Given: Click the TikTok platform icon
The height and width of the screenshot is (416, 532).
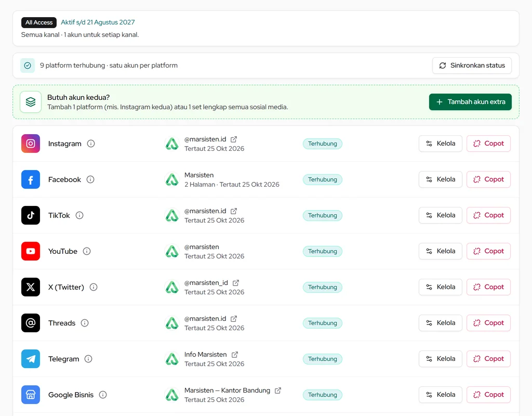Looking at the screenshot, I should [31, 215].
